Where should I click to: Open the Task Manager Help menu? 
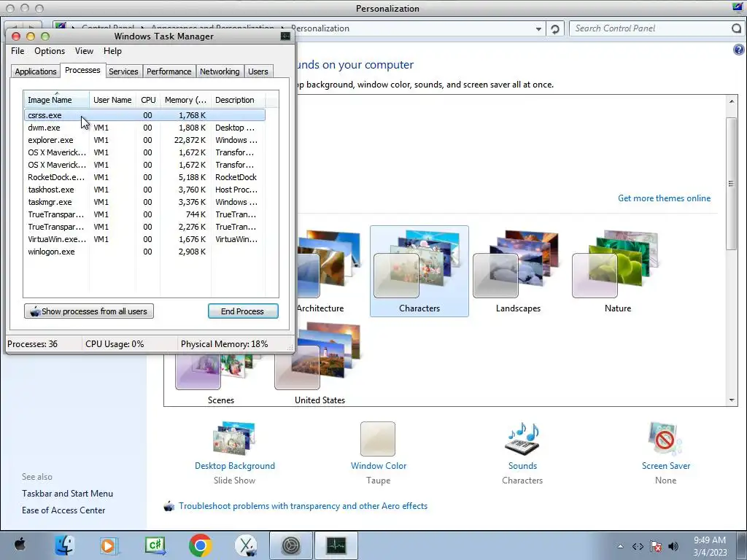tap(112, 51)
